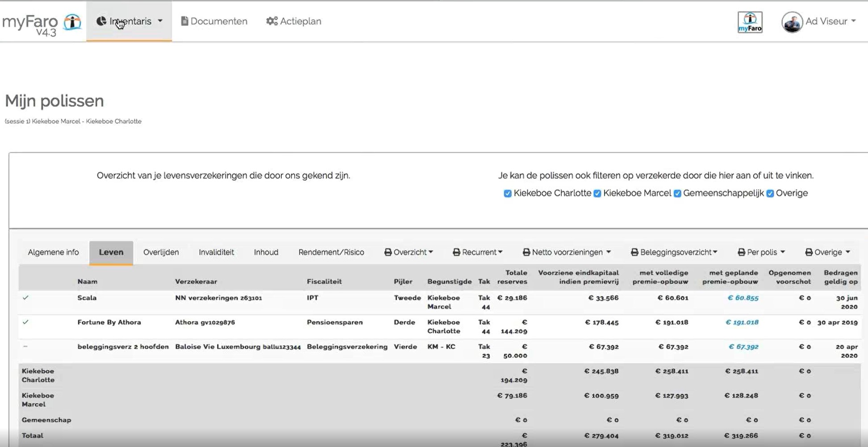Click the blue € 67.392 link

(744, 347)
